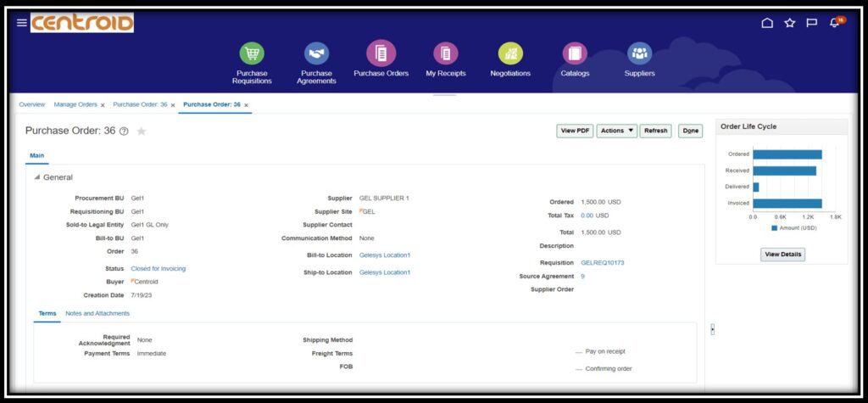Open the Notes and Attachments tab
Viewport: 868px width, 403px height.
coord(97,313)
